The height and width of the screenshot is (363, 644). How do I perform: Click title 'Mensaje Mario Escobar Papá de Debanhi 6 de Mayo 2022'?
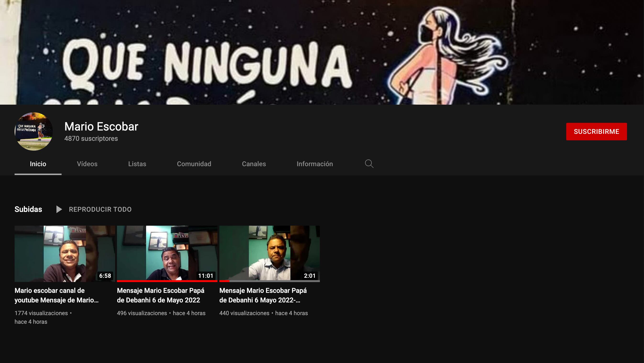[x=161, y=295]
